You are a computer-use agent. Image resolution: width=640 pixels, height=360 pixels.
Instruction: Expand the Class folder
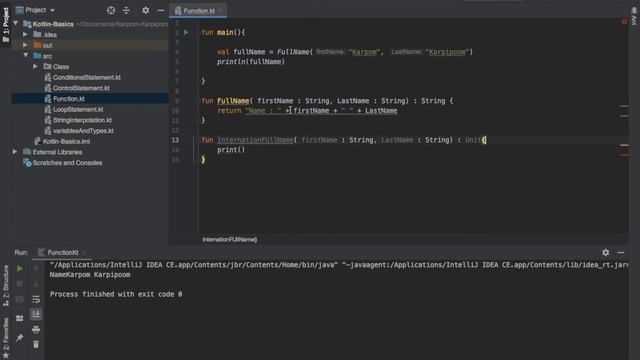pos(36,66)
